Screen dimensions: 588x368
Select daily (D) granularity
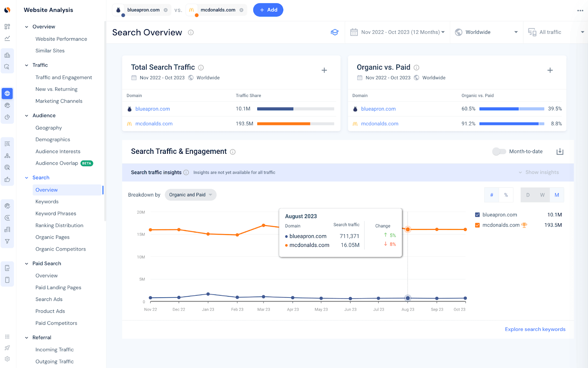[528, 195]
